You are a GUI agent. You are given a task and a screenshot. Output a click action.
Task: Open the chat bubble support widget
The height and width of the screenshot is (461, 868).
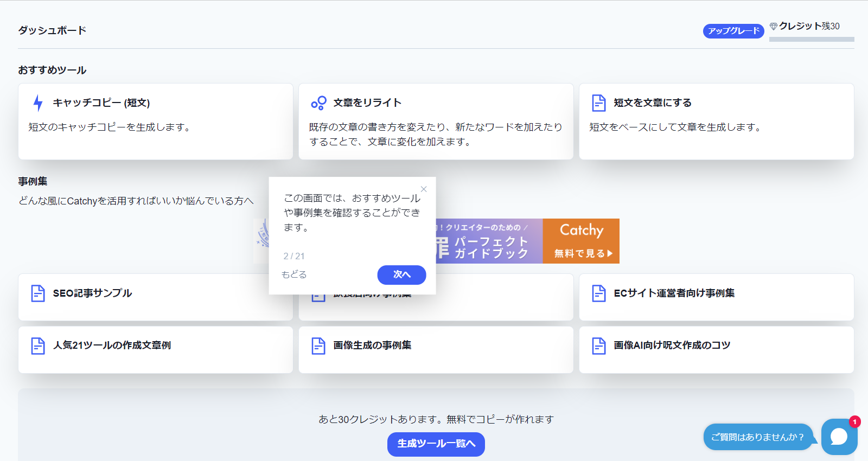coord(839,437)
